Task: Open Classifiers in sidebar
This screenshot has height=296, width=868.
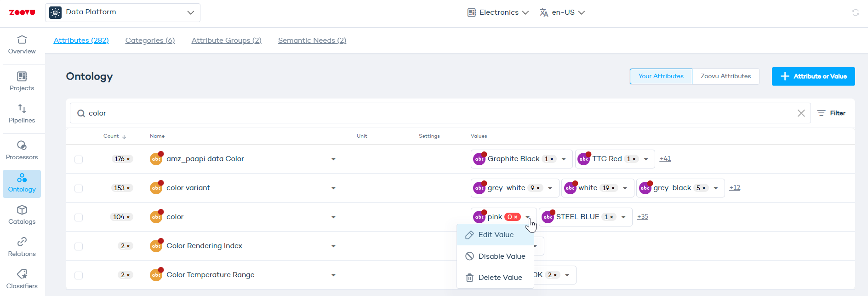Action: [22, 279]
